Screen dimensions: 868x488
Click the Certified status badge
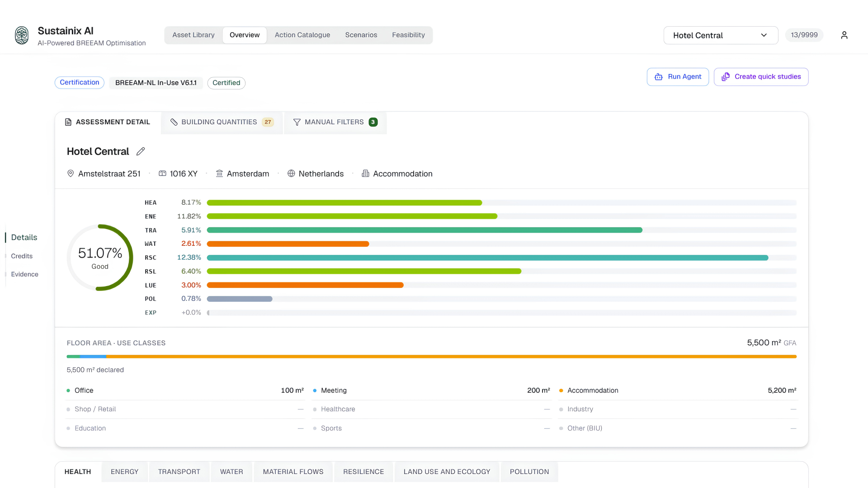tap(226, 83)
